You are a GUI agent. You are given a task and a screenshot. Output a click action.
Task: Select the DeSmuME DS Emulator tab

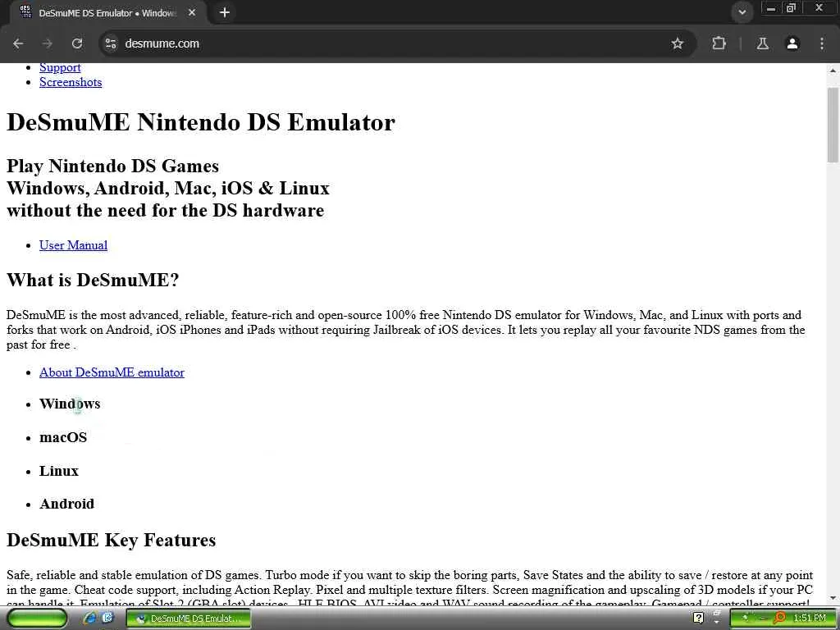(107, 12)
